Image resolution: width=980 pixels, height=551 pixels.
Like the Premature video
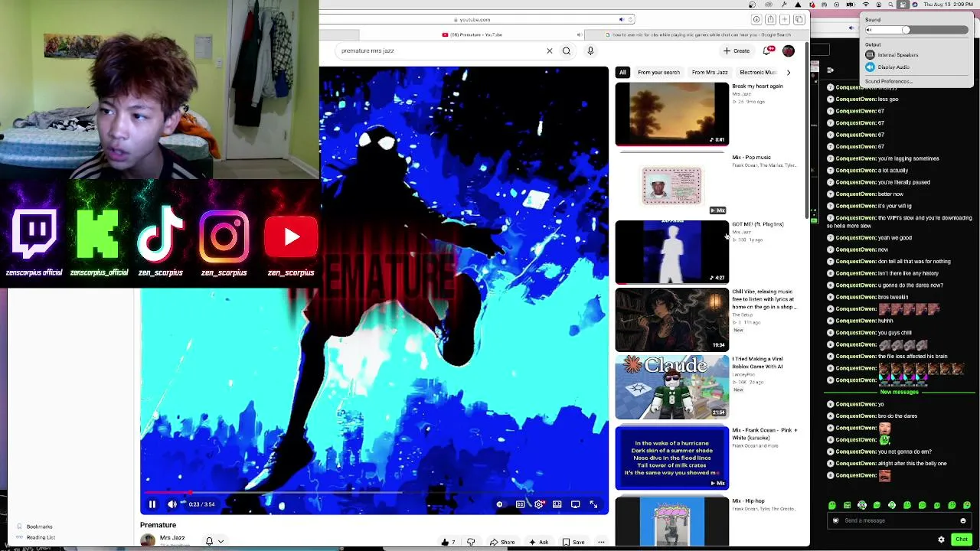coord(448,542)
